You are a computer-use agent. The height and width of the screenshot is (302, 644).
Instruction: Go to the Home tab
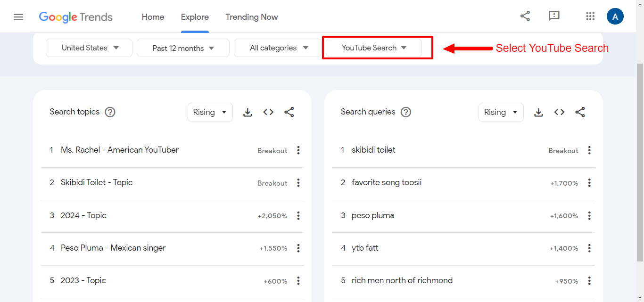click(x=153, y=17)
